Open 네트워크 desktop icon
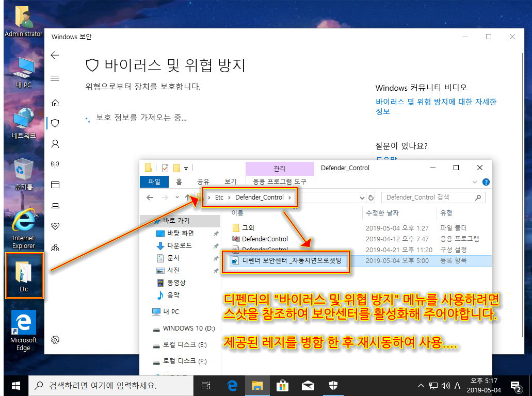This screenshot has width=532, height=396. tap(23, 123)
